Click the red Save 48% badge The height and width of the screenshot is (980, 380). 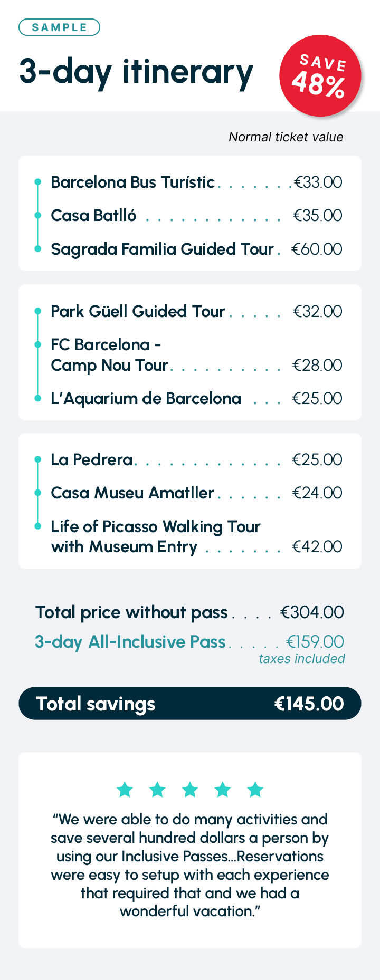(320, 76)
